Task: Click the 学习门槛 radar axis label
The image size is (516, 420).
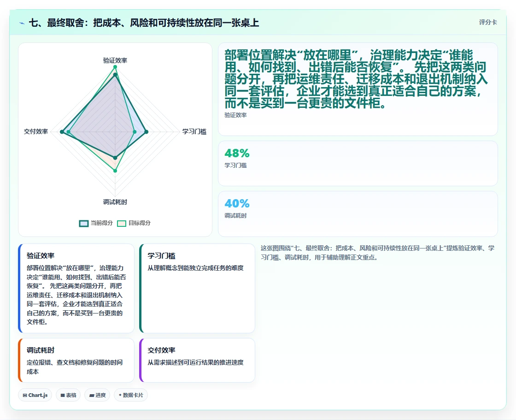Action: point(194,131)
